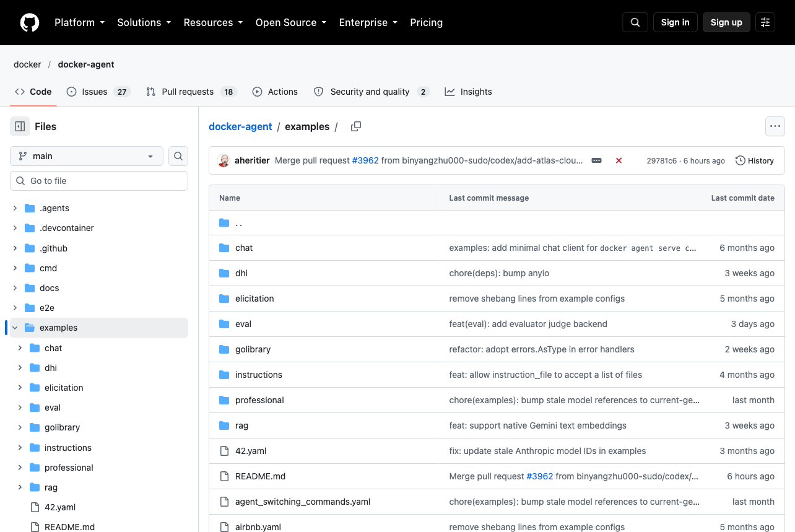Open the Enterprise dropdown menu

[x=368, y=22]
